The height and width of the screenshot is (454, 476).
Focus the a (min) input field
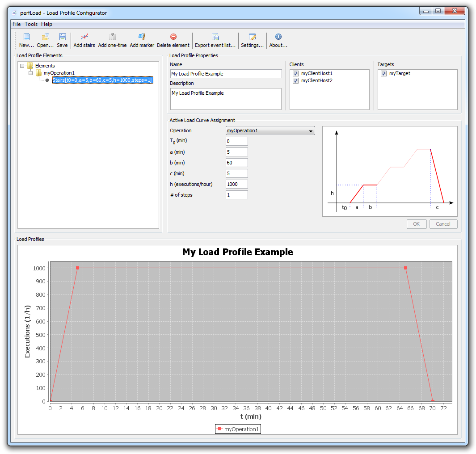(x=237, y=152)
